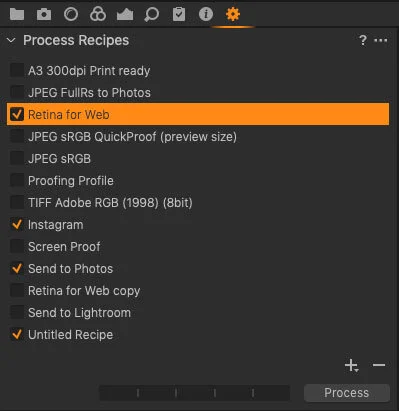Open the Process Recipes three-dot options menu
Image resolution: width=399 pixels, height=411 pixels.
[x=381, y=41]
